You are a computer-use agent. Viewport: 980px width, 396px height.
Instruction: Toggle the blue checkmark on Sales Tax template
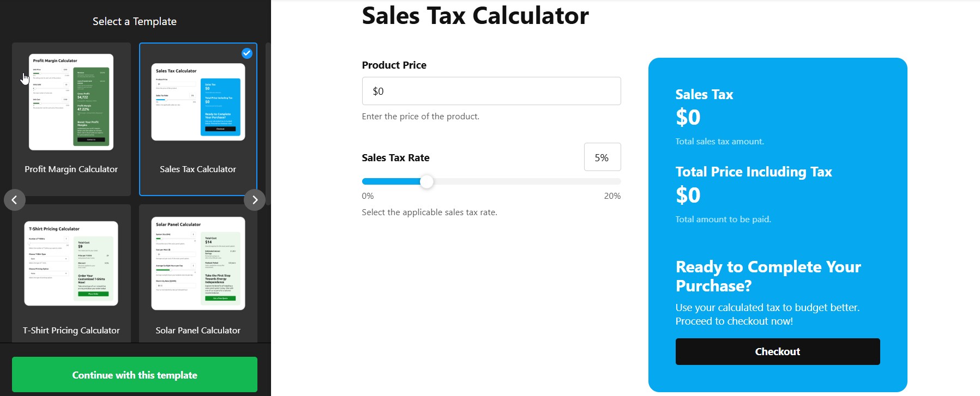tap(247, 53)
